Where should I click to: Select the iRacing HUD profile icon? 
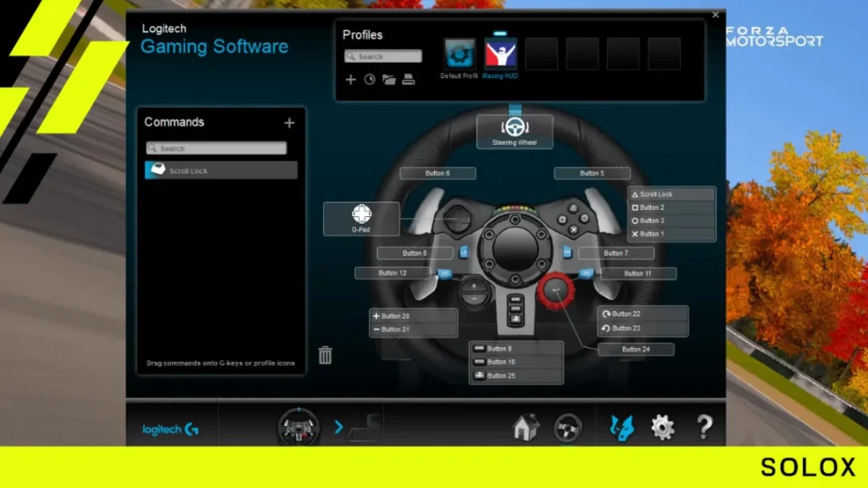point(500,54)
